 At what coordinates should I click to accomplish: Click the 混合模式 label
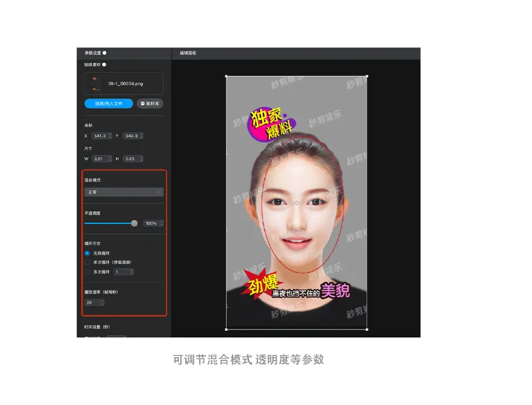tap(92, 180)
